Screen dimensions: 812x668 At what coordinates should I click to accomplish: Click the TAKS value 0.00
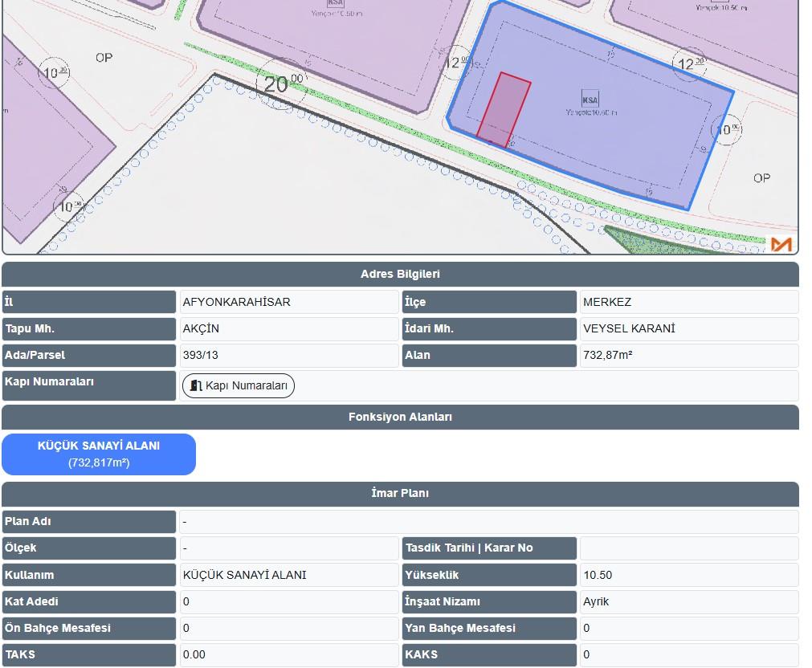coord(194,654)
